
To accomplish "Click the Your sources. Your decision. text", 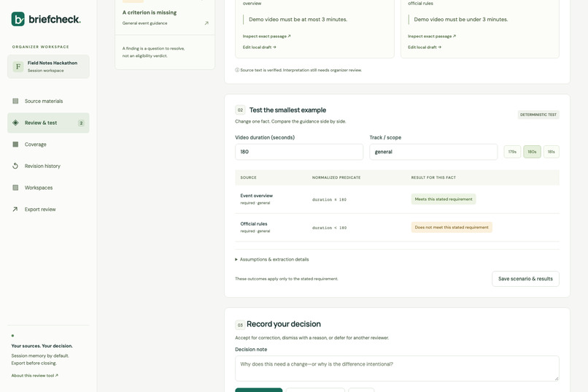I will 42,346.
